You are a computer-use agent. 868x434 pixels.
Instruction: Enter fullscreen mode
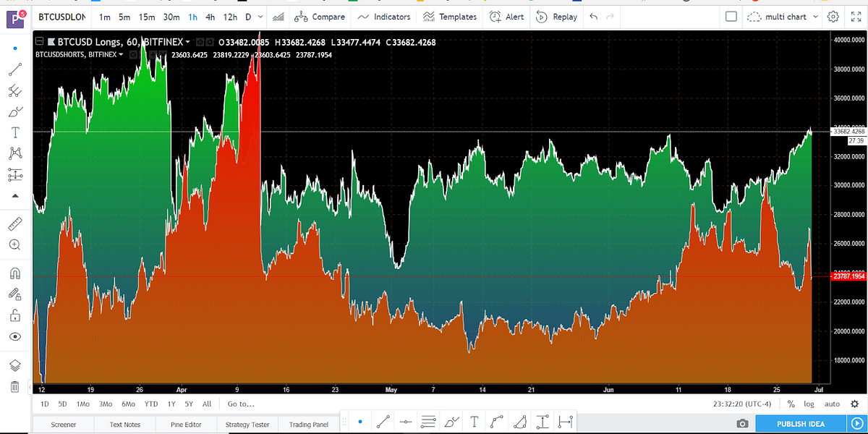coord(855,17)
